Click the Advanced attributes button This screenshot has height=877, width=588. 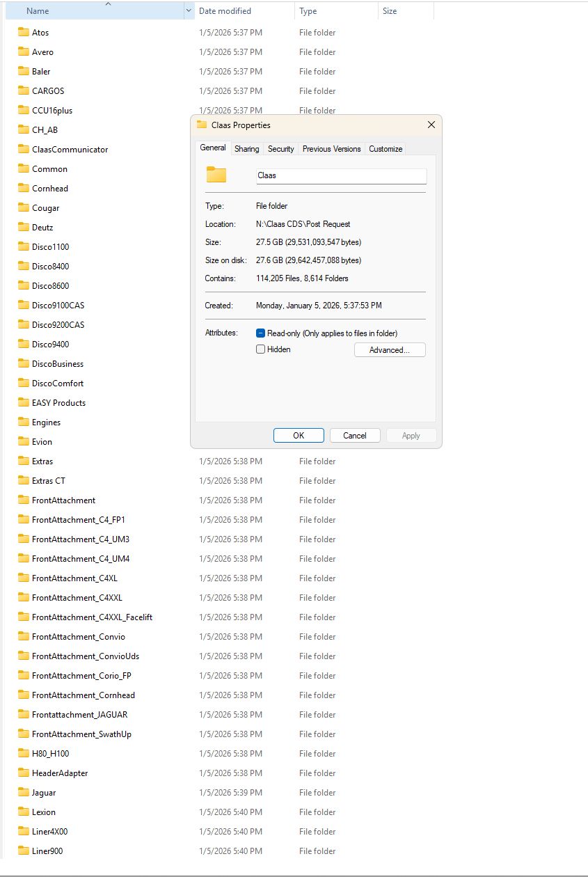(x=389, y=350)
